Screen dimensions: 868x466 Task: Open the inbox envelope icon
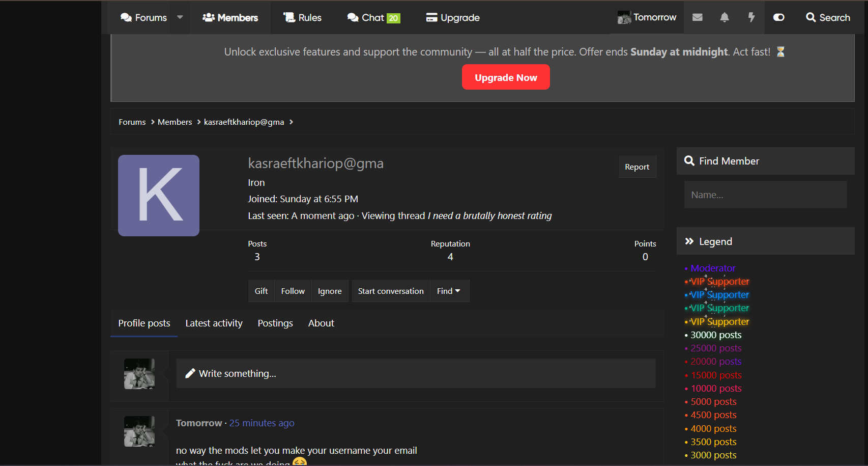tap(697, 17)
